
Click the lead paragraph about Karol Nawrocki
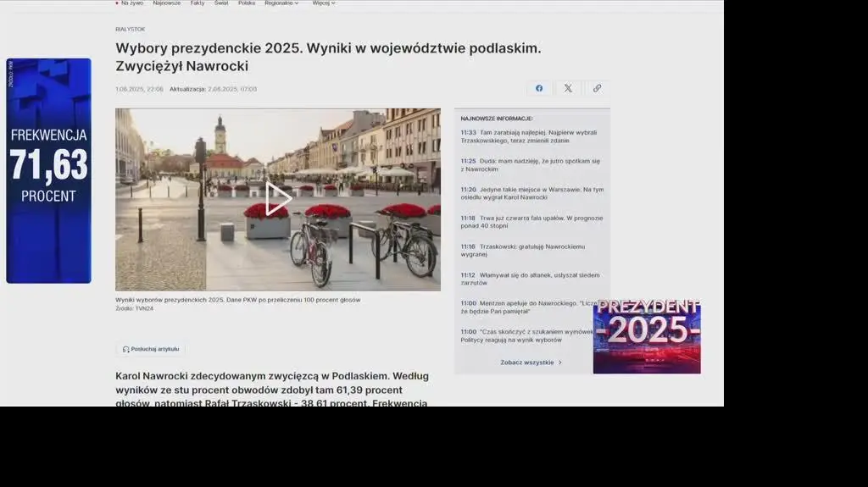coord(272,390)
